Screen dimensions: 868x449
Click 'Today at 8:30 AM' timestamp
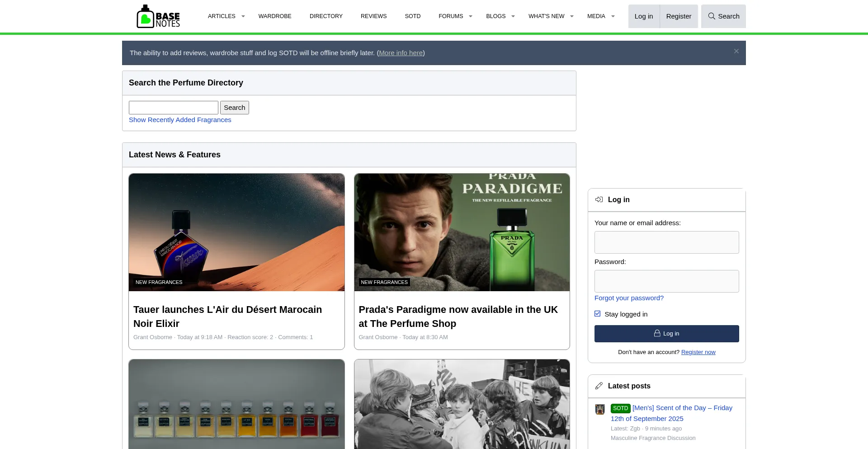coord(425,337)
